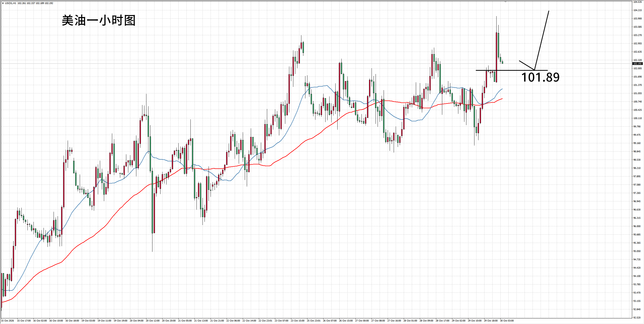
Task: Click the '23 Oct 15:00' time axis label
Action: [298, 321]
